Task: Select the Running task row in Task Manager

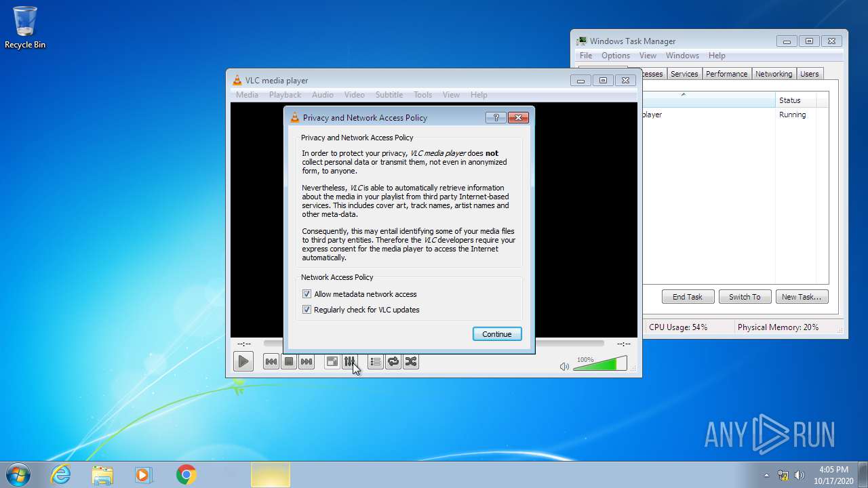Action: (735, 115)
